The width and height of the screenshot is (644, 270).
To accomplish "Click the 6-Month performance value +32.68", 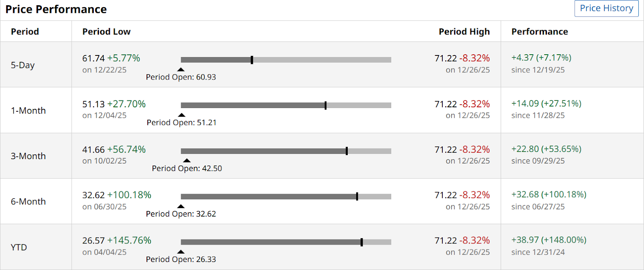I will tap(525, 194).
